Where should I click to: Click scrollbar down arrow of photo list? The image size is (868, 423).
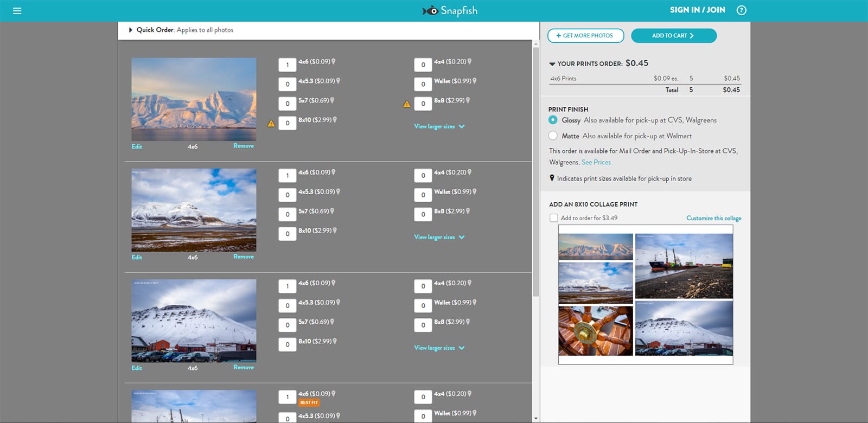[536, 419]
